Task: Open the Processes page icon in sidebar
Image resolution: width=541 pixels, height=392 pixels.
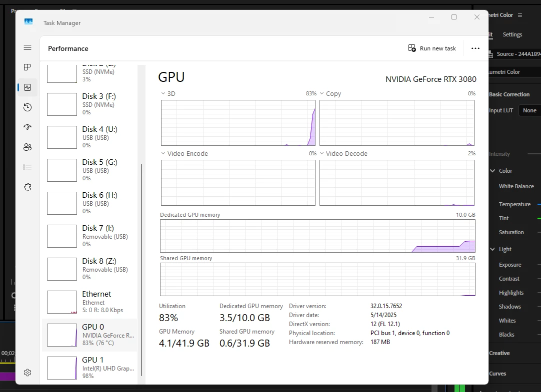Action: pyautogui.click(x=27, y=67)
